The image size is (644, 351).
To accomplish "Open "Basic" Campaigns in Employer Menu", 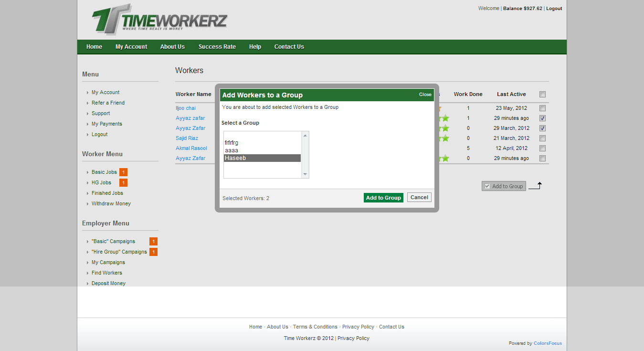I will (113, 242).
